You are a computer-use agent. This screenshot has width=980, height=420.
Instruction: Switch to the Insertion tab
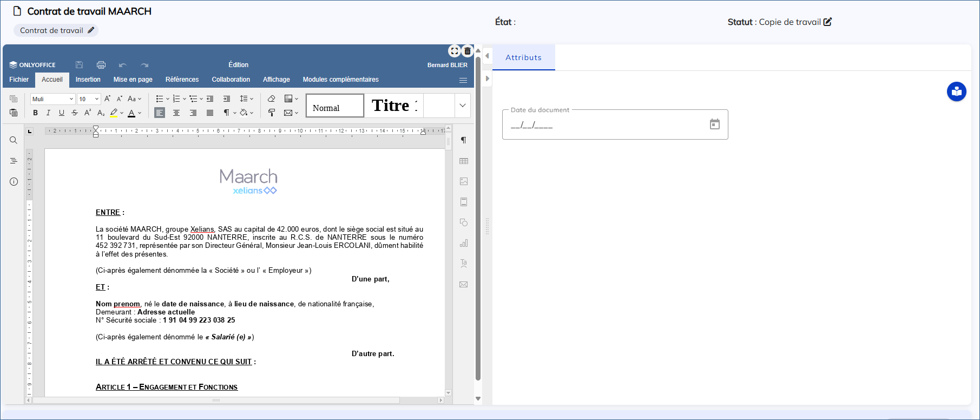[x=88, y=80]
